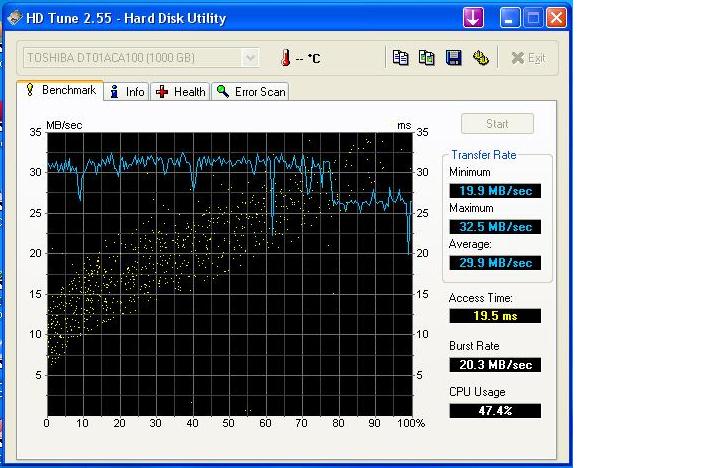Click the thermometer temperature icon

pos(285,58)
